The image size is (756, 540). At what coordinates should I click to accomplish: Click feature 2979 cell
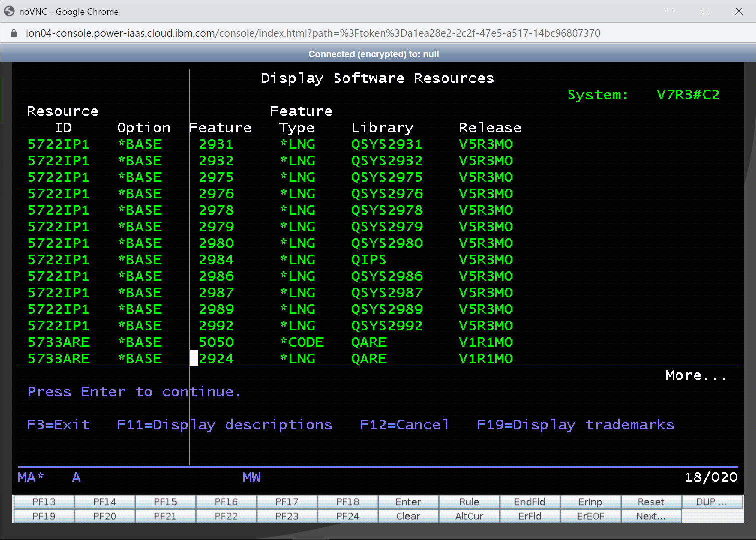tap(216, 227)
